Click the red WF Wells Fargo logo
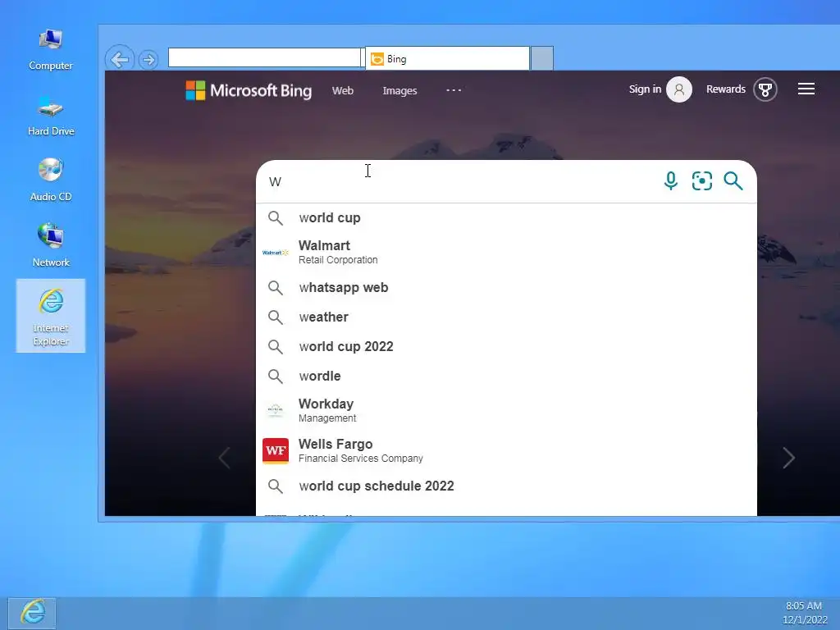 click(x=276, y=450)
